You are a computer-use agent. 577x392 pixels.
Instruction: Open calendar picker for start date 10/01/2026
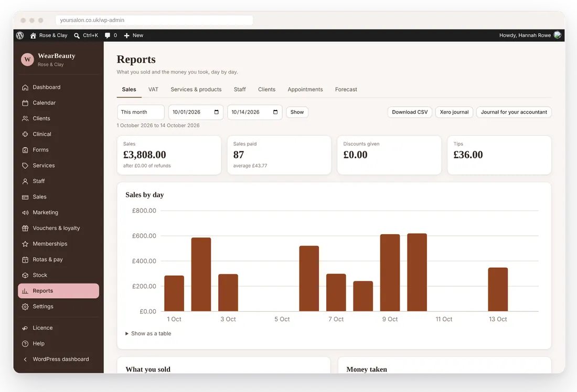[216, 112]
